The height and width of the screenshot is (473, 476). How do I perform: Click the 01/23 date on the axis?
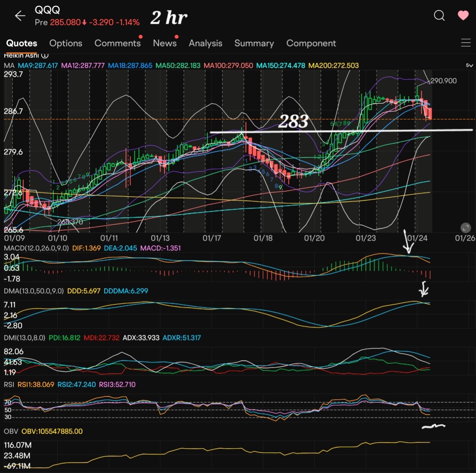coord(365,238)
